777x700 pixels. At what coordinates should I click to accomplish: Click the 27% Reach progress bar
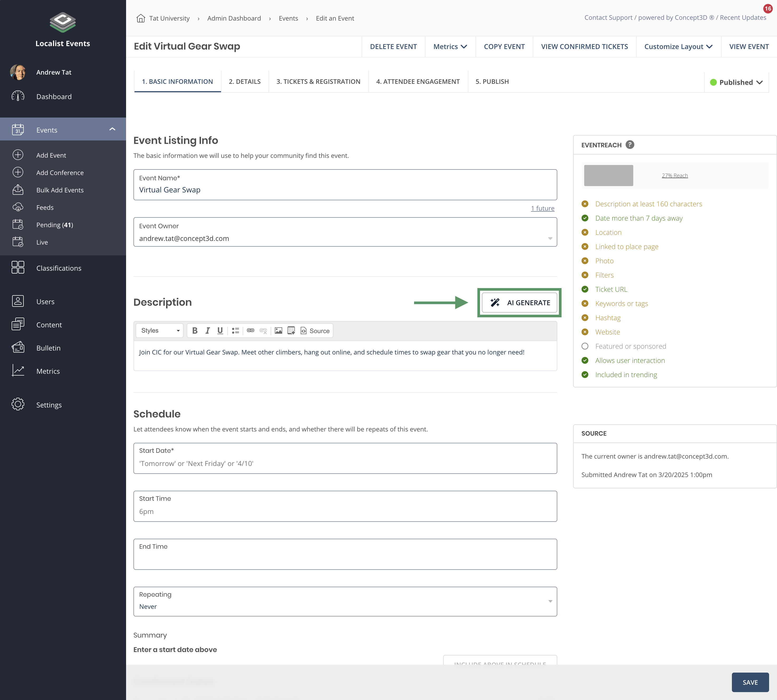(674, 176)
